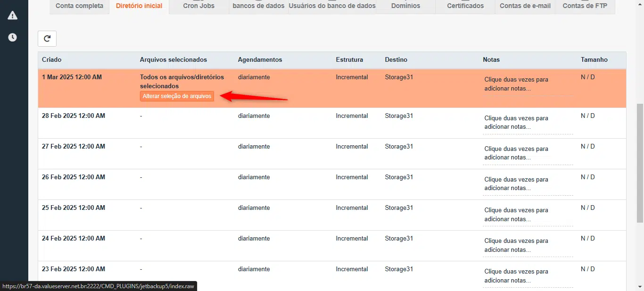Click the warning triangle sidebar icon
Viewport: 644px width, 291px height.
point(13,16)
